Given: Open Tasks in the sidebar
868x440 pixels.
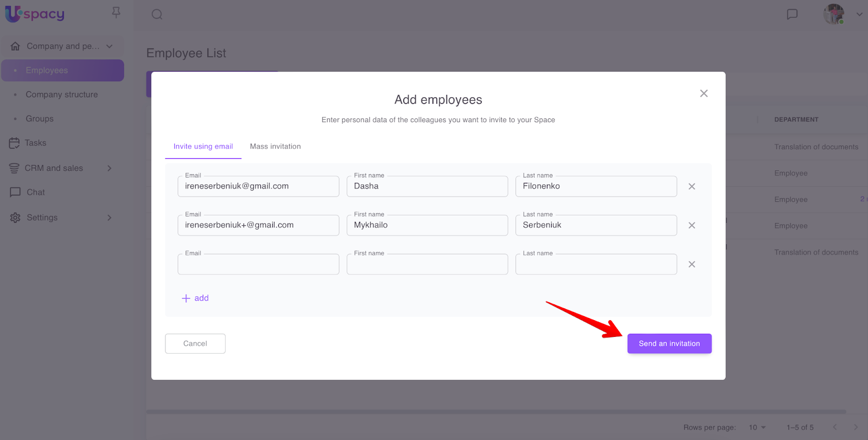Looking at the screenshot, I should (x=35, y=143).
